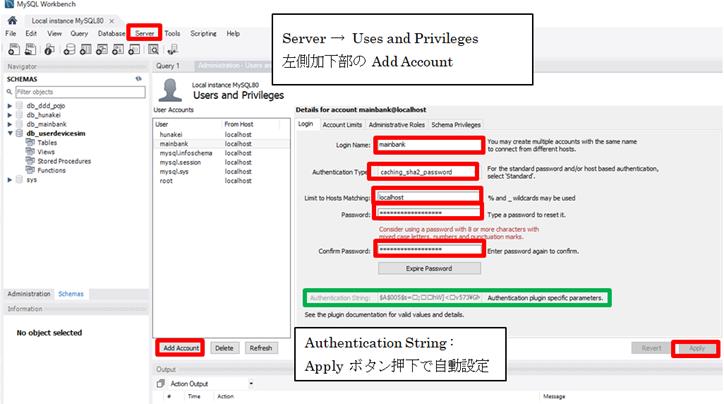
Task: Click the Revert button
Action: 651,348
